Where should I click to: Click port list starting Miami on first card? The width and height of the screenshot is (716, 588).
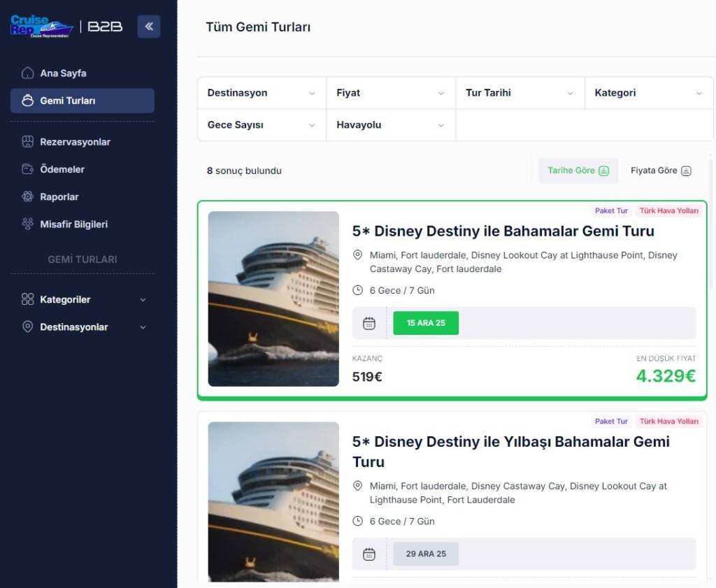click(x=523, y=262)
